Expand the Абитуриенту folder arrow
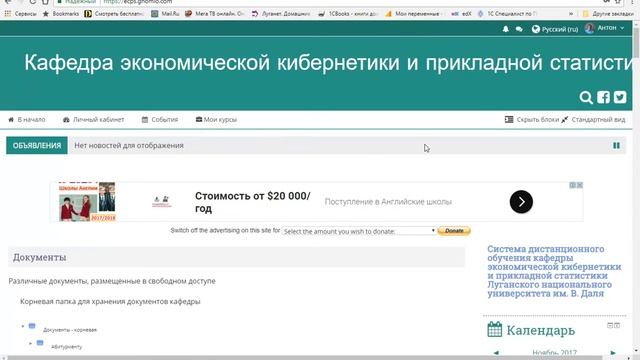640x360 pixels. click(30, 343)
